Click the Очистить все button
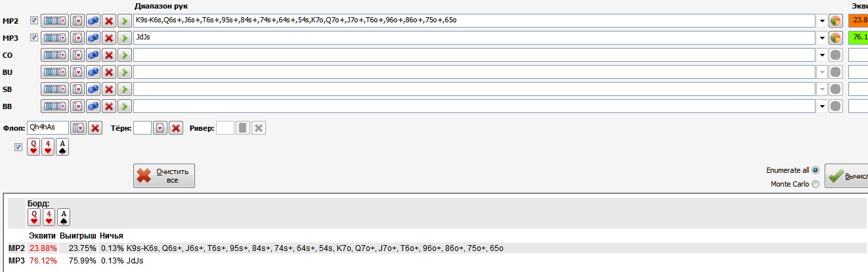 (164, 176)
